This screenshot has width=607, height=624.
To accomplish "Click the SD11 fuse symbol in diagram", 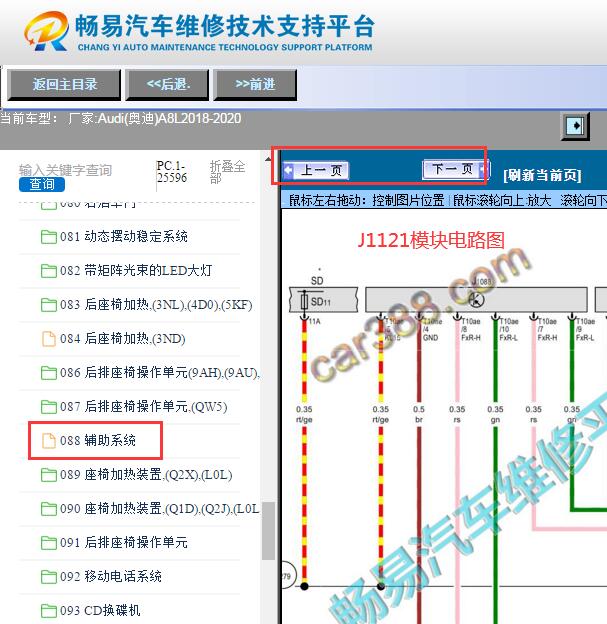I will click(304, 301).
